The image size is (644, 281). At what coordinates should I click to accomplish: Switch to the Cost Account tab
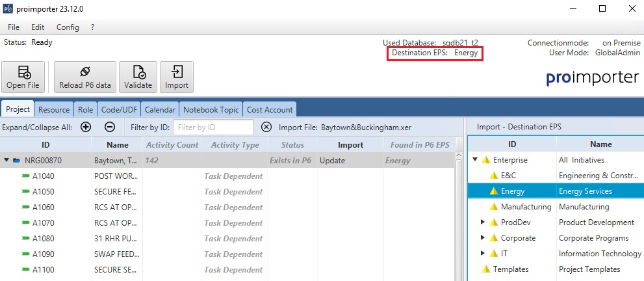[271, 110]
